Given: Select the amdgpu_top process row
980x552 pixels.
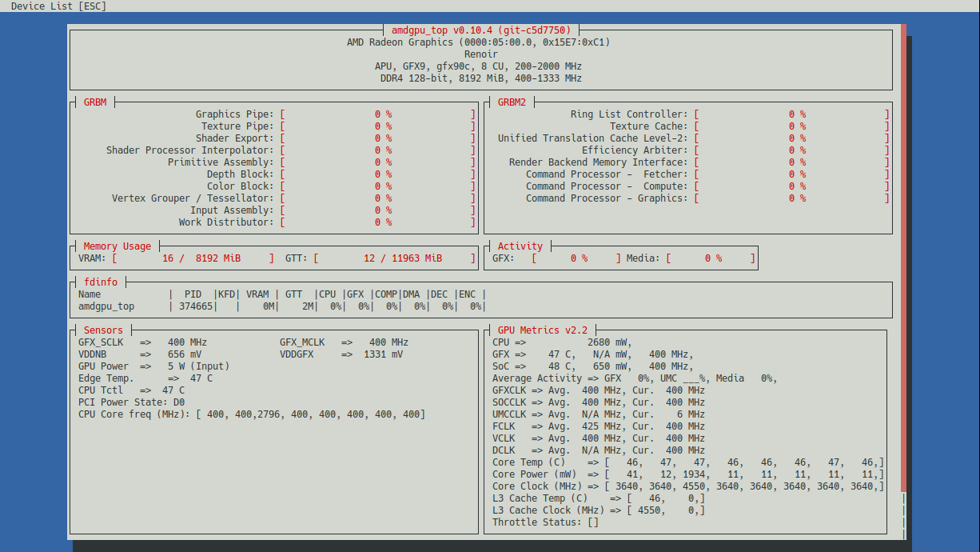Looking at the screenshot, I should (282, 306).
